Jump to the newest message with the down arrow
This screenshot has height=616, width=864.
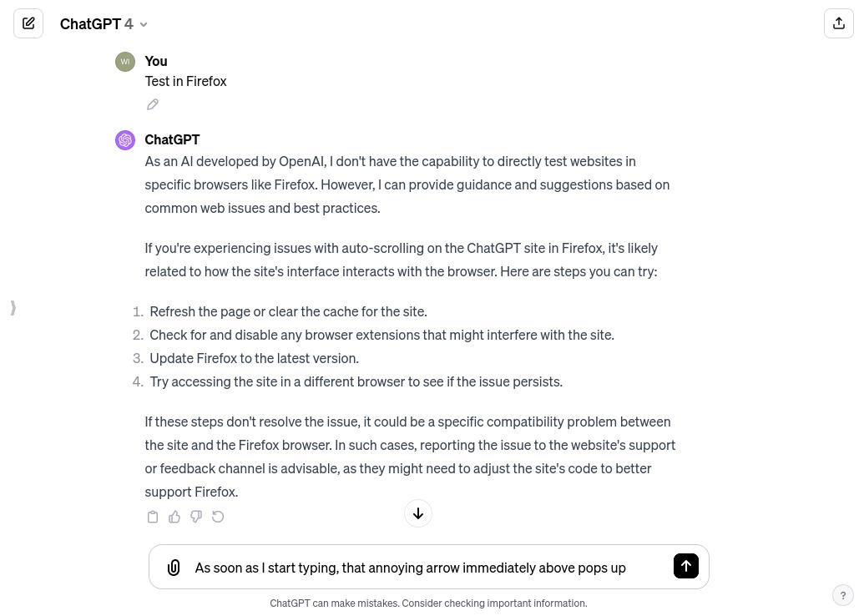417,512
